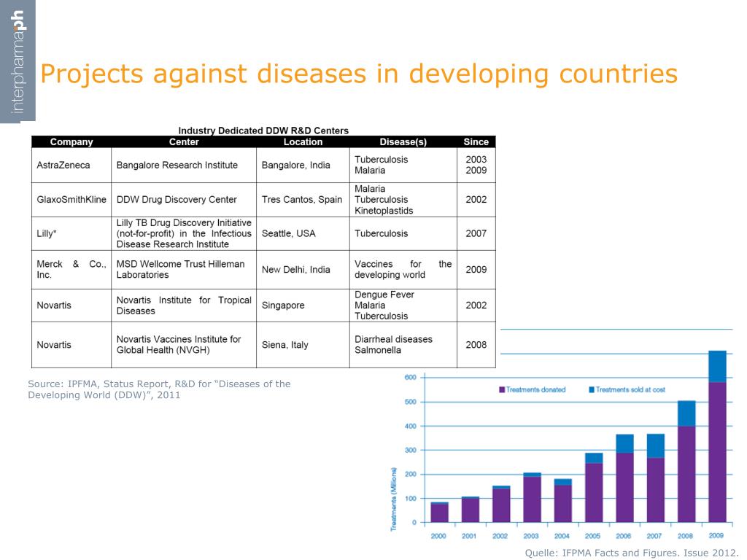
Task: Click the purple part of 2009 bar
Action: (718, 452)
